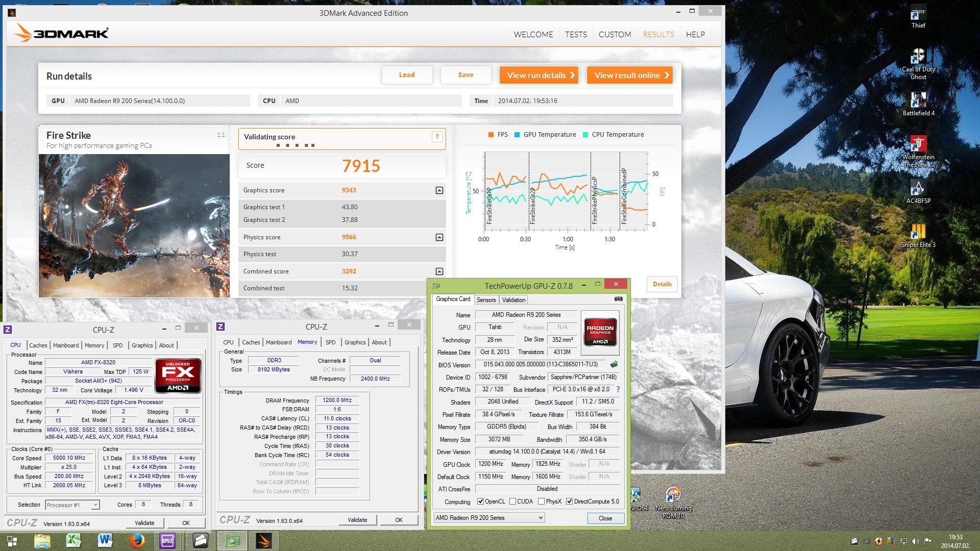Open Firefox from the taskbar
The width and height of the screenshot is (980, 551).
click(x=137, y=540)
